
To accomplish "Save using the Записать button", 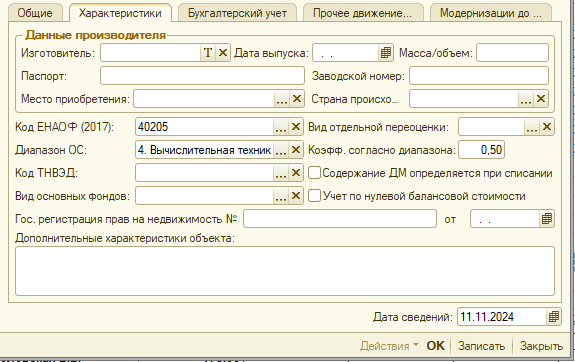I will click(x=481, y=345).
